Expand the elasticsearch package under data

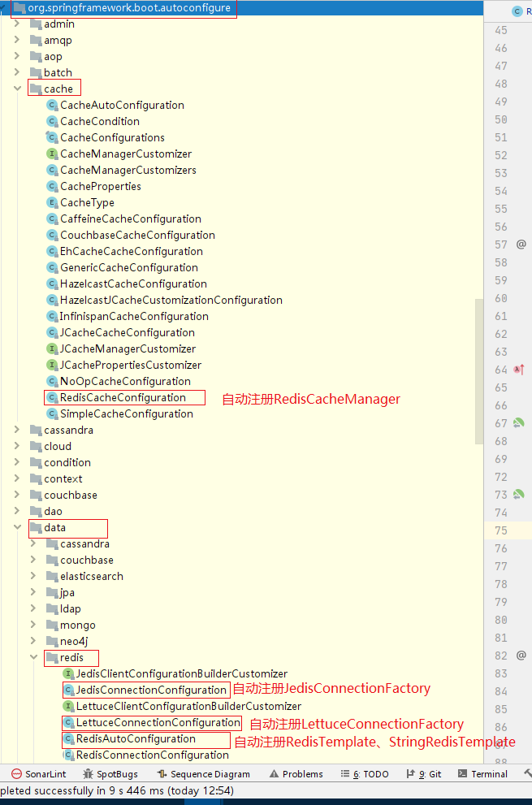click(x=32, y=575)
